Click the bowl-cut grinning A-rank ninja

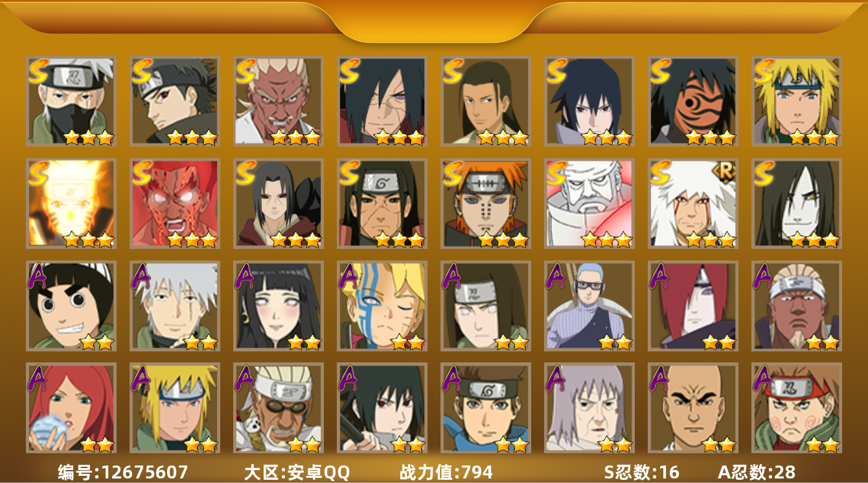[x=71, y=305]
